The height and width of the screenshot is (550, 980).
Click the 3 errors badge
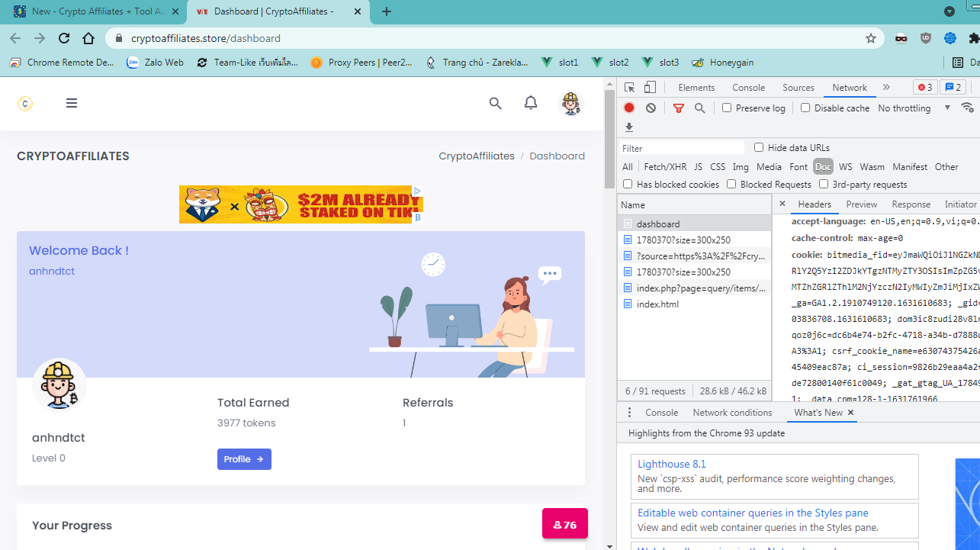click(x=925, y=87)
